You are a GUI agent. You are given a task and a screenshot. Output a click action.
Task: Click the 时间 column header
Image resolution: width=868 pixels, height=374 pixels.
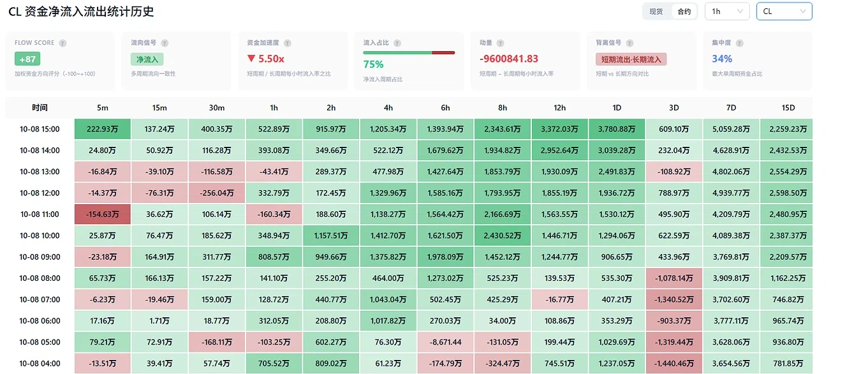pyautogui.click(x=40, y=108)
